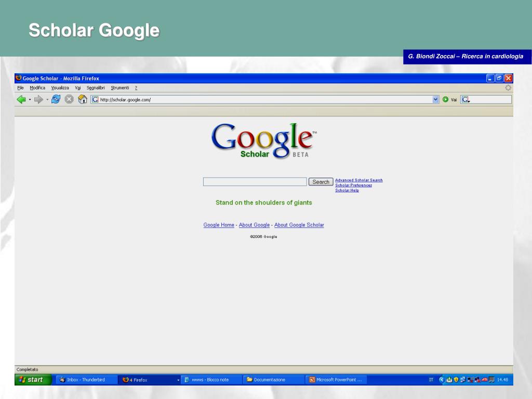Image resolution: width=532 pixels, height=399 pixels.
Task: Open the ? help menu
Action: (x=136, y=88)
